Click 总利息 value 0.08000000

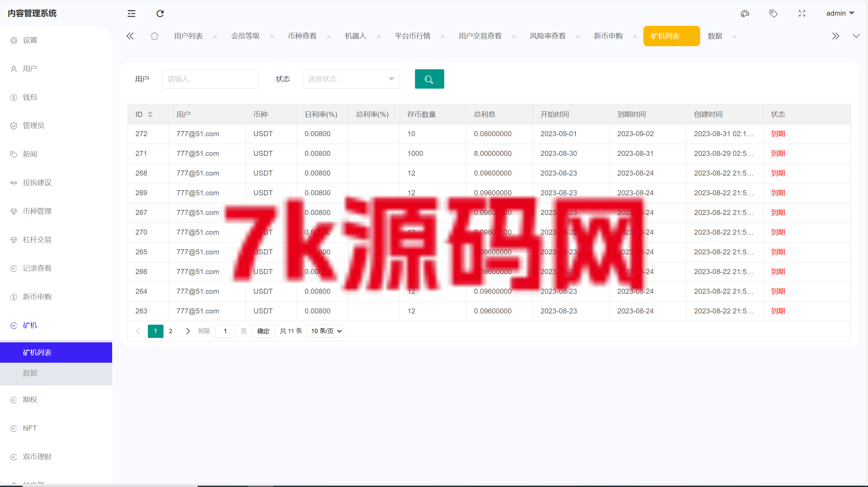(x=492, y=134)
